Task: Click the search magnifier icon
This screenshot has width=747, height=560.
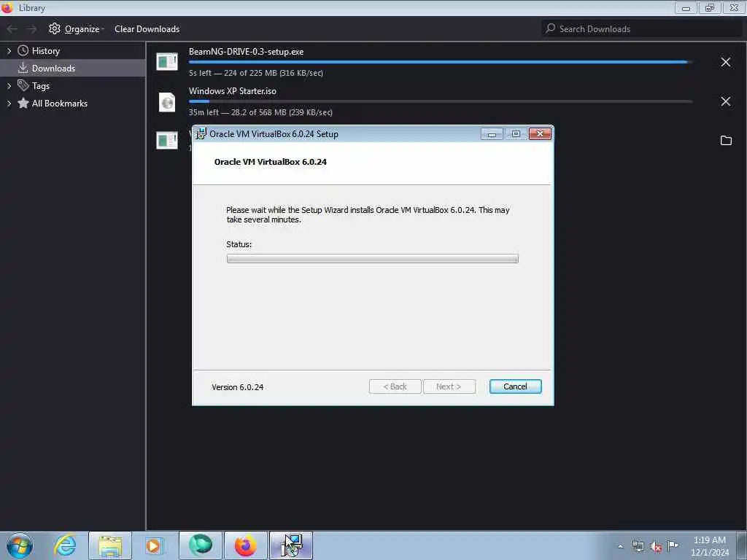Action: click(550, 28)
